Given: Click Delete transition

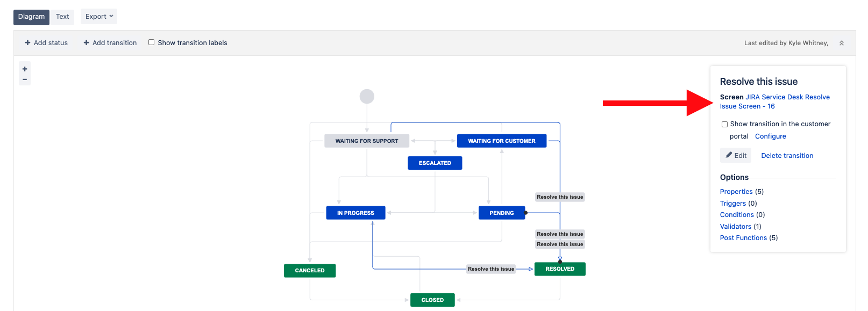Looking at the screenshot, I should 787,155.
